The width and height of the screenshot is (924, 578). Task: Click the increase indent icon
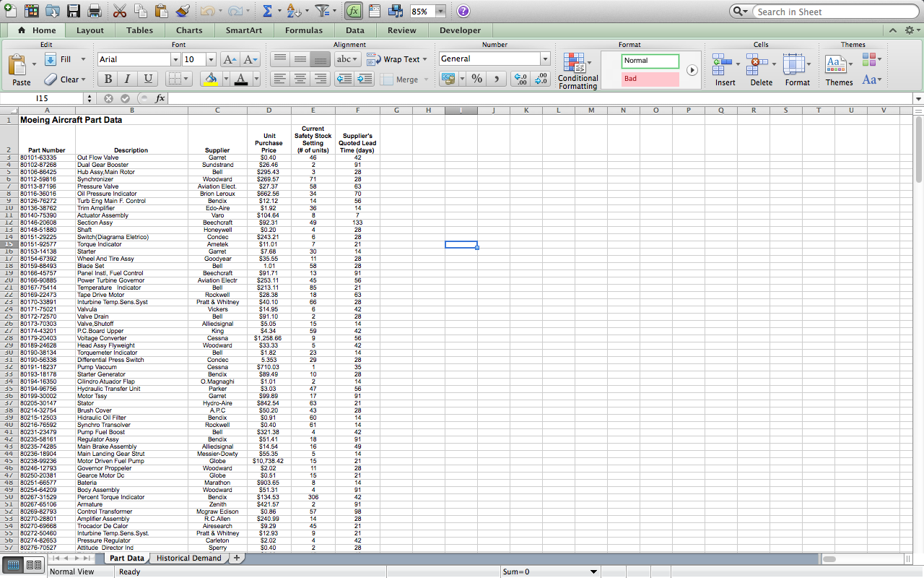[365, 79]
